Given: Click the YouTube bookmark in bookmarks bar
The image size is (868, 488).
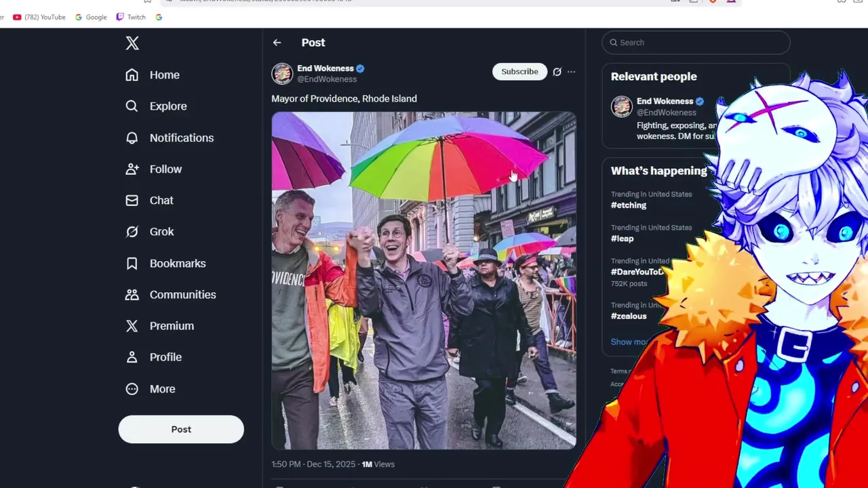Looking at the screenshot, I should (39, 17).
